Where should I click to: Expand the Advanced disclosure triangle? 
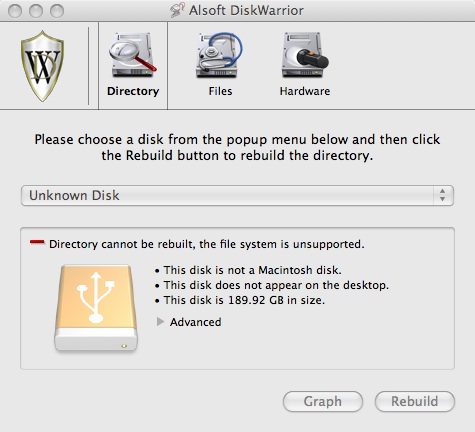tap(160, 321)
